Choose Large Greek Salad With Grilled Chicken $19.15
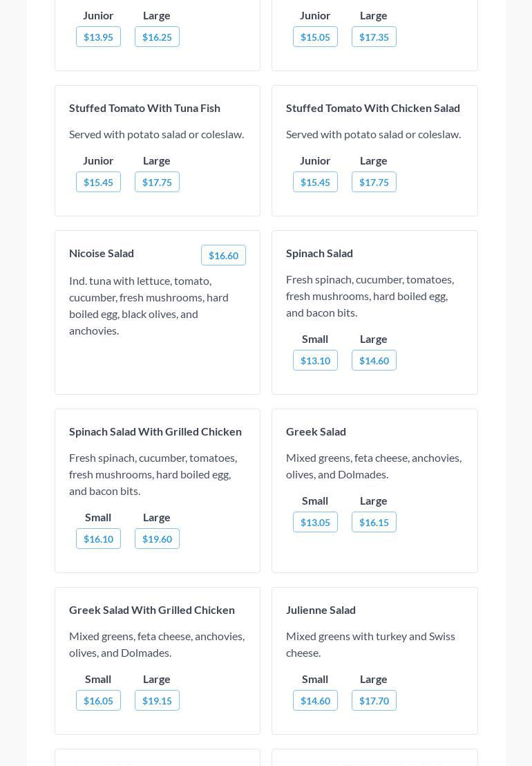532x766 pixels. point(157,701)
